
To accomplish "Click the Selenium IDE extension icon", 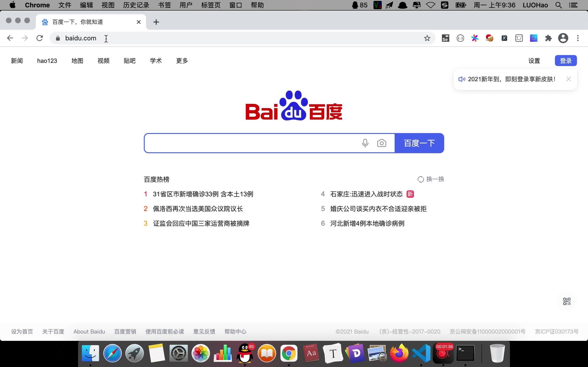I will pos(445,38).
